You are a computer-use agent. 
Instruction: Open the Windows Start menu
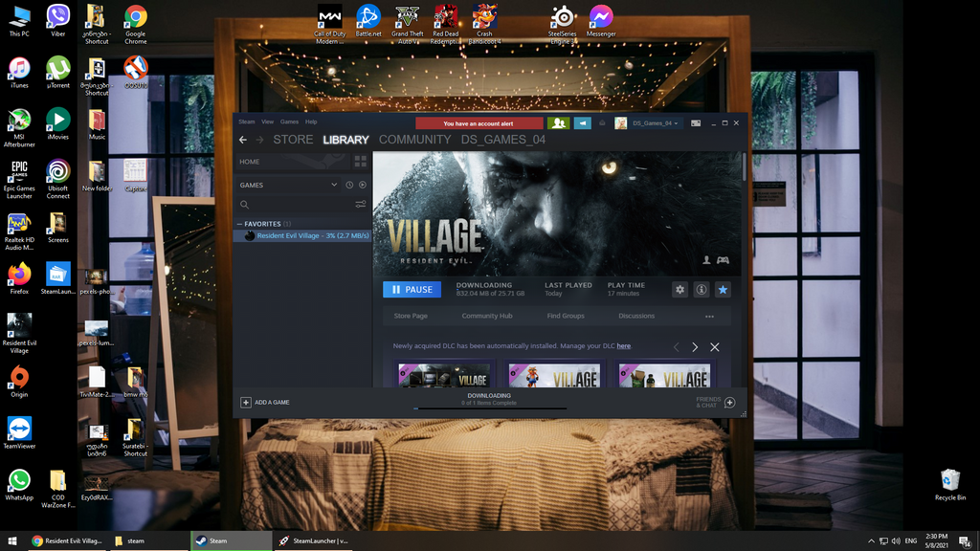click(x=12, y=541)
